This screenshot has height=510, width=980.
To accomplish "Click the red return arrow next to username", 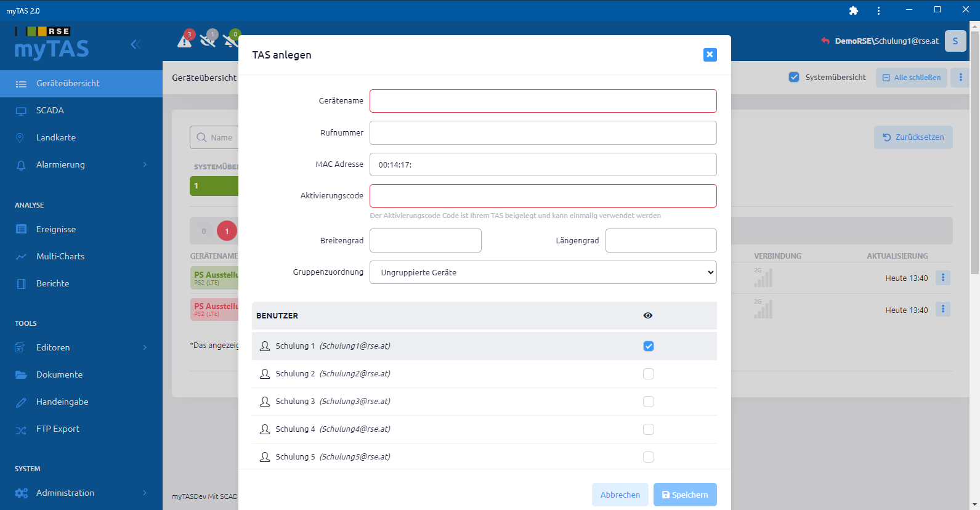I will [x=825, y=41].
